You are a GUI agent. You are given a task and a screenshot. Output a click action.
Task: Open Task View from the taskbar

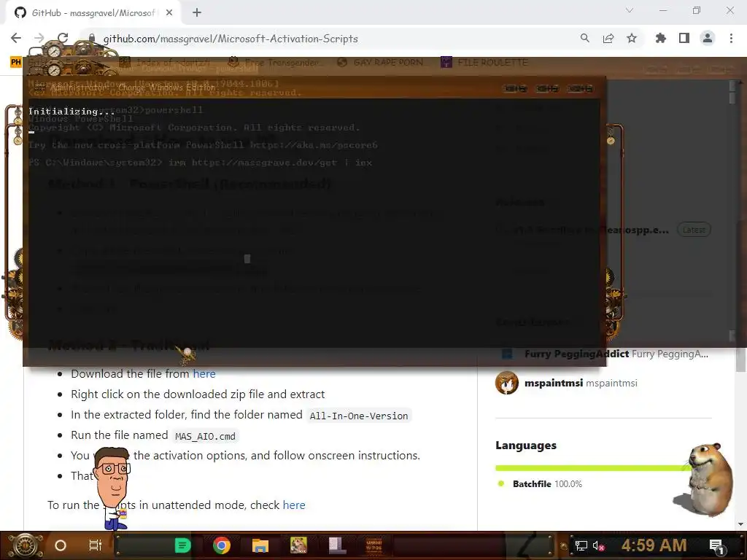tap(96, 545)
